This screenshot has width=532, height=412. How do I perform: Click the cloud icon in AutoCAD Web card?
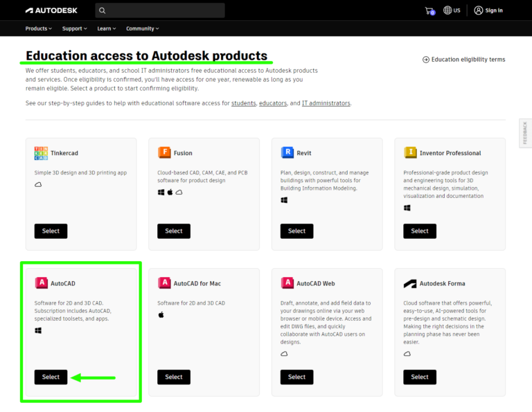(x=284, y=354)
